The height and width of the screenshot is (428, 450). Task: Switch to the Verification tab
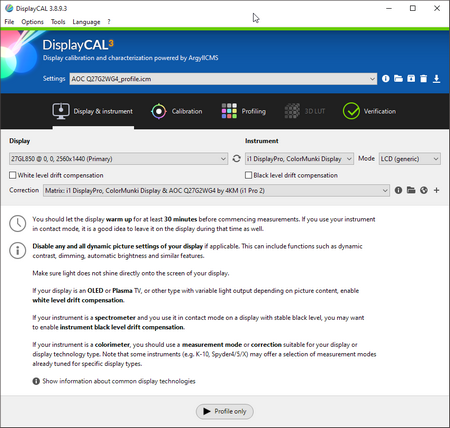pos(369,111)
